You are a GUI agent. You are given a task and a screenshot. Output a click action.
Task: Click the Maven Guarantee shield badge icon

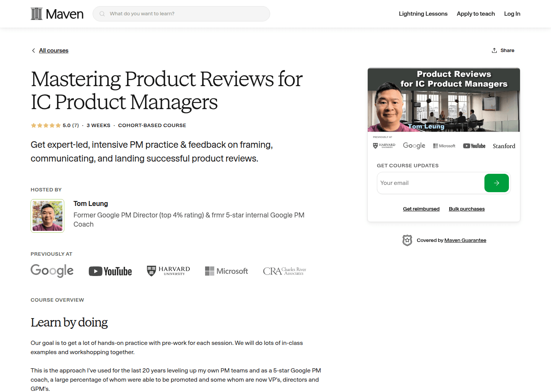407,240
